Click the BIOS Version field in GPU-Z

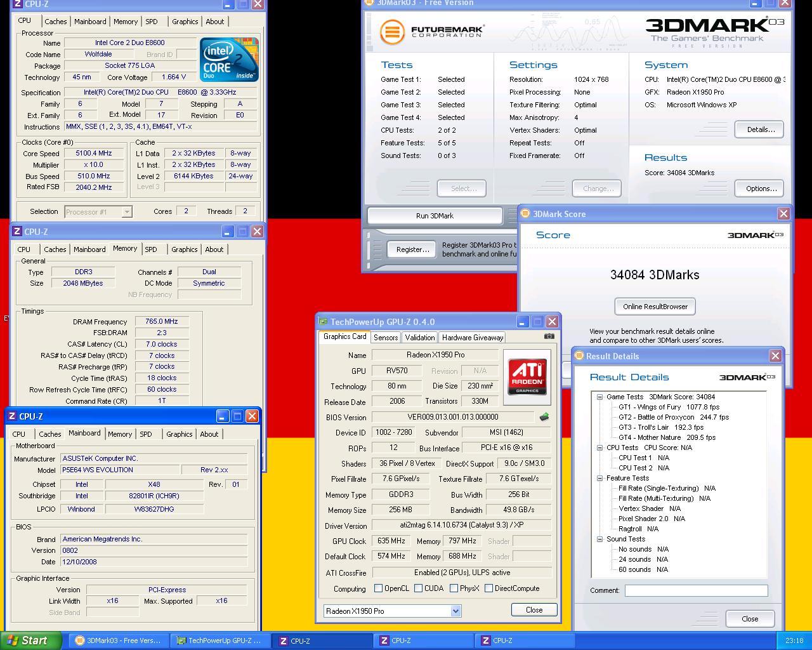[453, 417]
